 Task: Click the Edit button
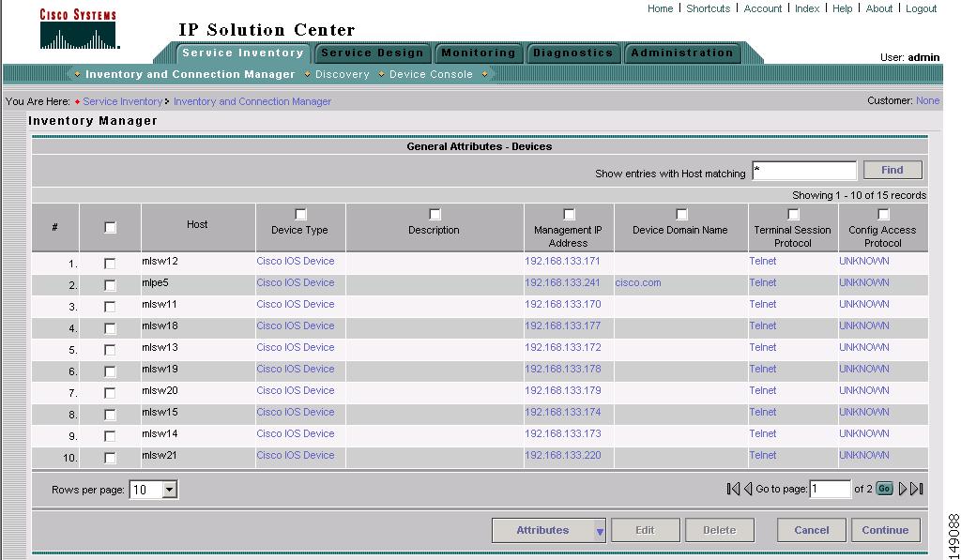tap(645, 530)
